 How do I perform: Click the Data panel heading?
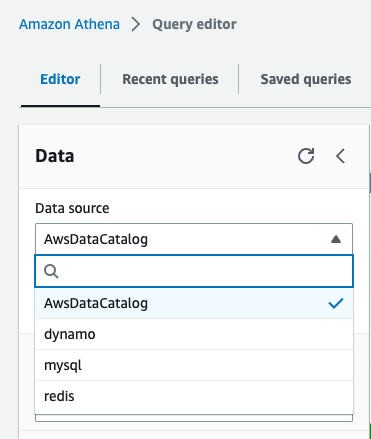55,156
